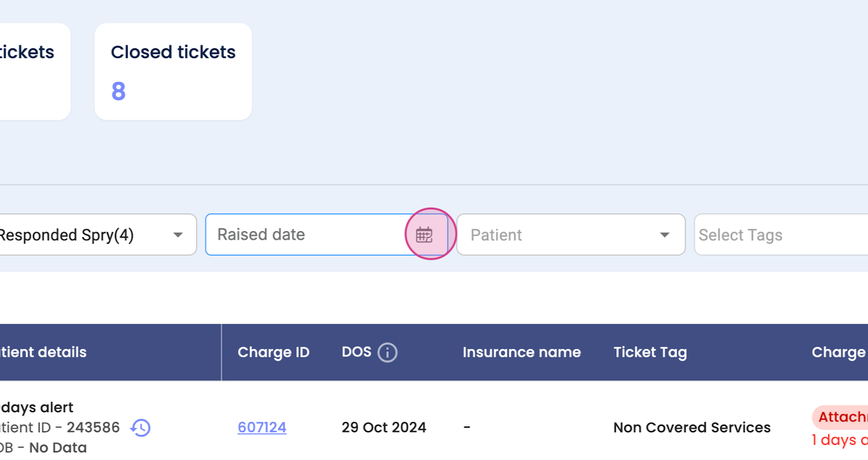Viewport: 868px width, 460px height.
Task: Click the red 1 days overdue text
Action: coord(839,440)
